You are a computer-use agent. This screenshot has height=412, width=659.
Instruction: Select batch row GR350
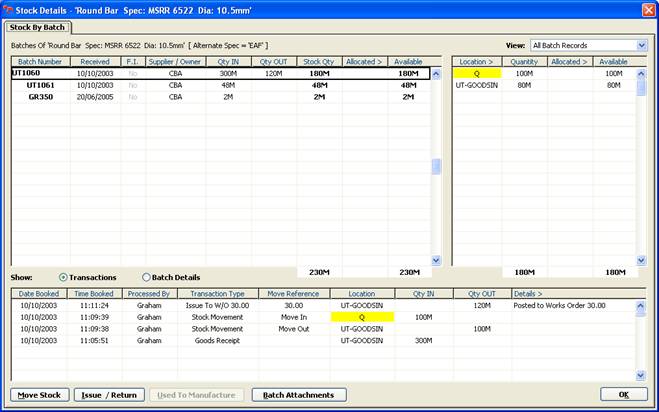40,98
